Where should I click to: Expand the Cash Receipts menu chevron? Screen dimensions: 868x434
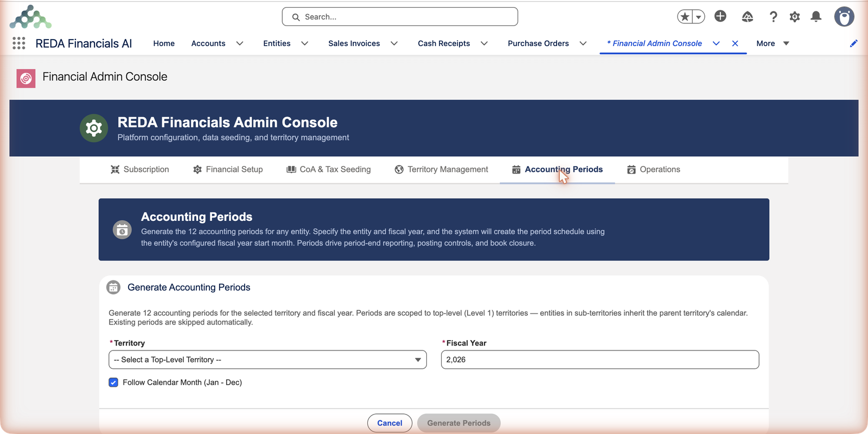[x=484, y=43]
